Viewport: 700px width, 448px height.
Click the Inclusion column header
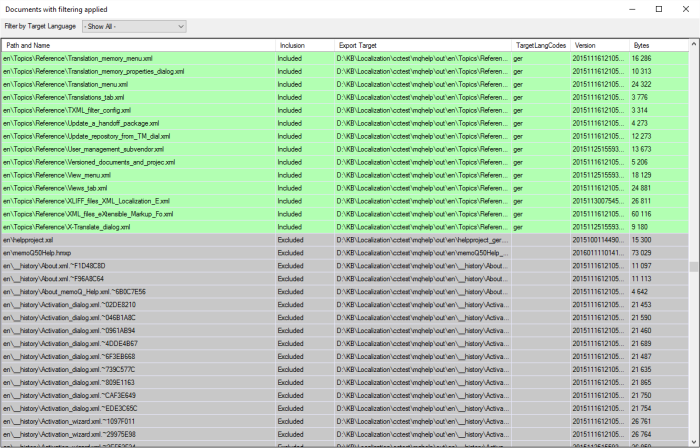click(x=304, y=45)
